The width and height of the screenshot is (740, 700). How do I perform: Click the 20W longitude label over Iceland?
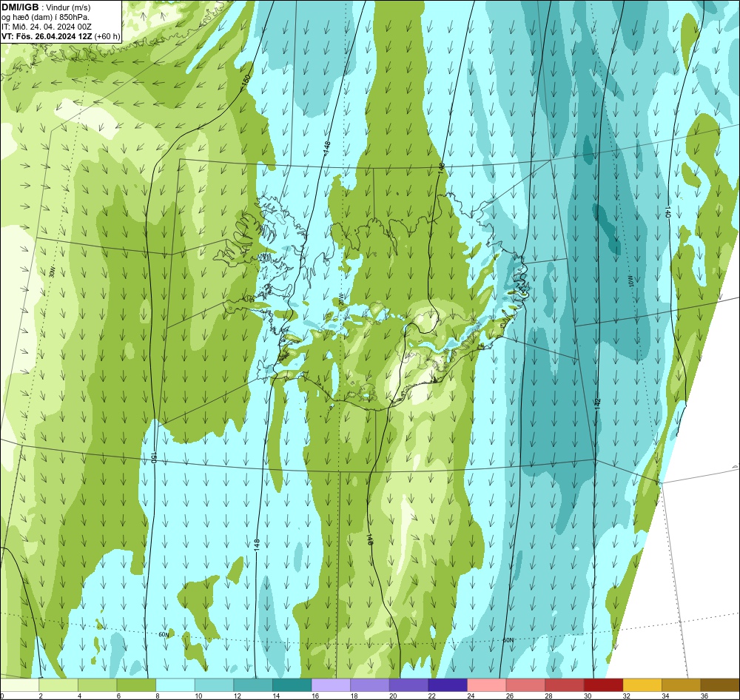click(x=341, y=299)
